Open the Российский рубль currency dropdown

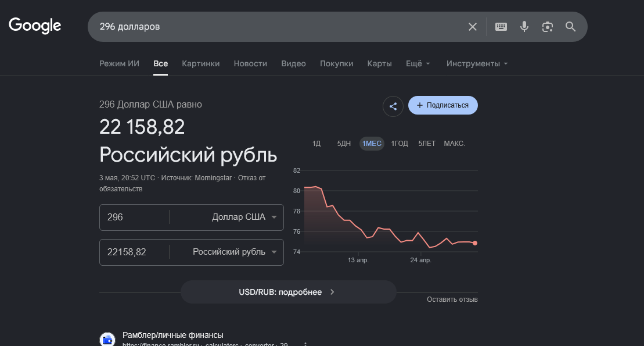point(235,252)
